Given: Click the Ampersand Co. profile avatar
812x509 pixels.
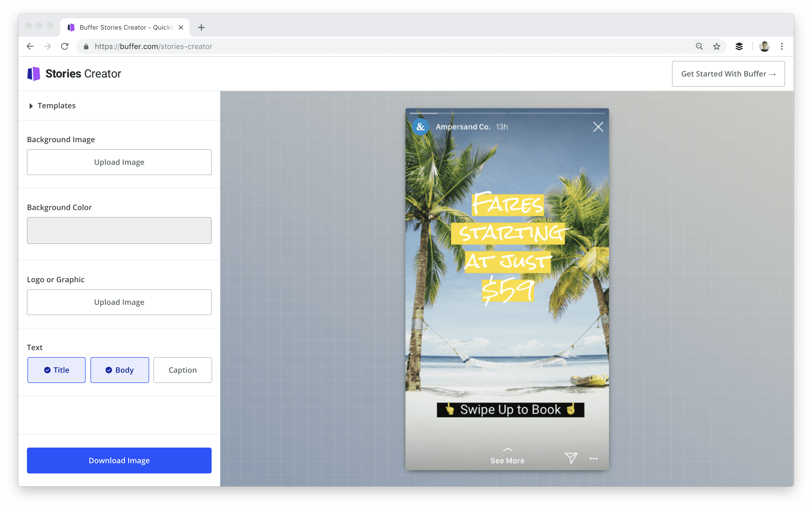Looking at the screenshot, I should (421, 127).
